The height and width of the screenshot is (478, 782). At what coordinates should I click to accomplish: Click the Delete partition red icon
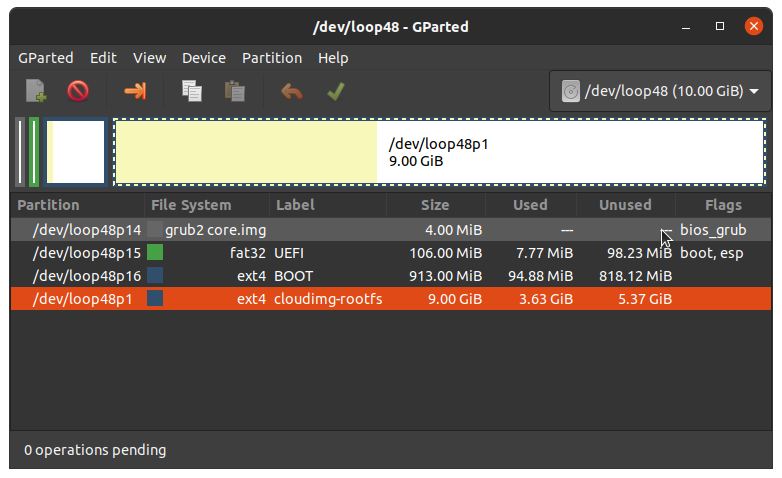[78, 91]
